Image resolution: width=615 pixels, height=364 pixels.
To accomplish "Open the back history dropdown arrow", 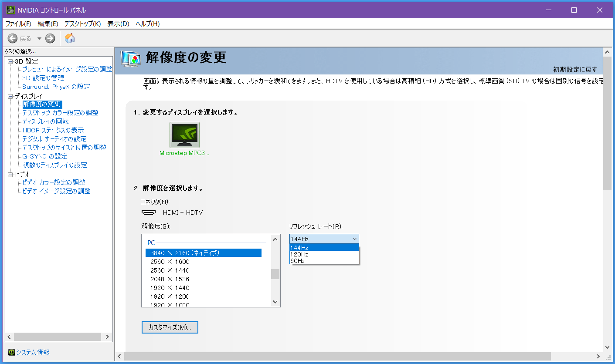I will (39, 38).
